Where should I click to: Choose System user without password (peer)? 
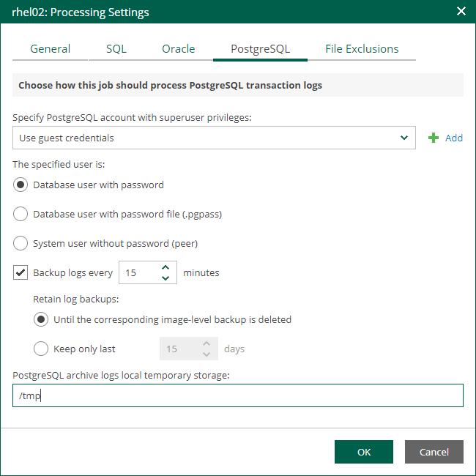pos(21,243)
